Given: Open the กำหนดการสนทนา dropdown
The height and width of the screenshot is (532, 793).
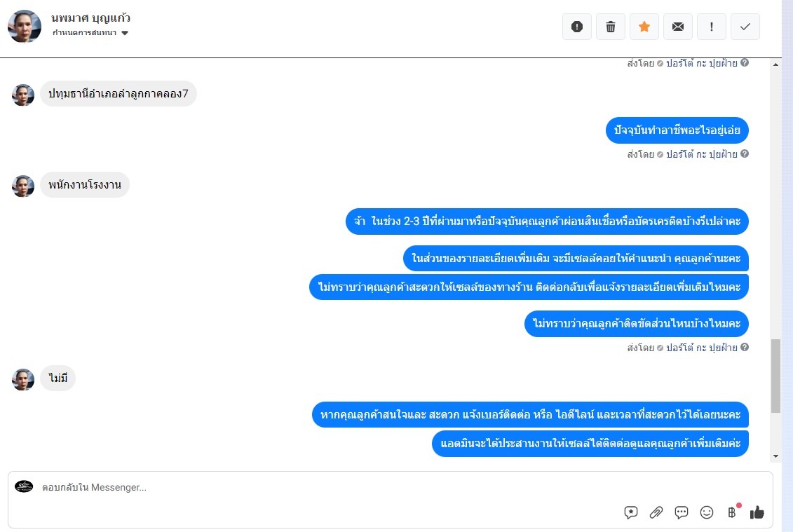Looking at the screenshot, I should coord(90,33).
